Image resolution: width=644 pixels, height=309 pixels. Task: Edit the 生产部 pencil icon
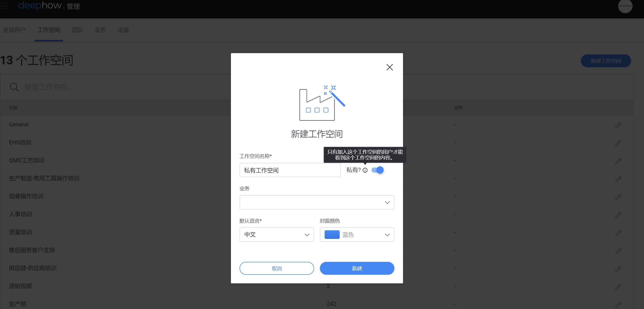point(618,305)
